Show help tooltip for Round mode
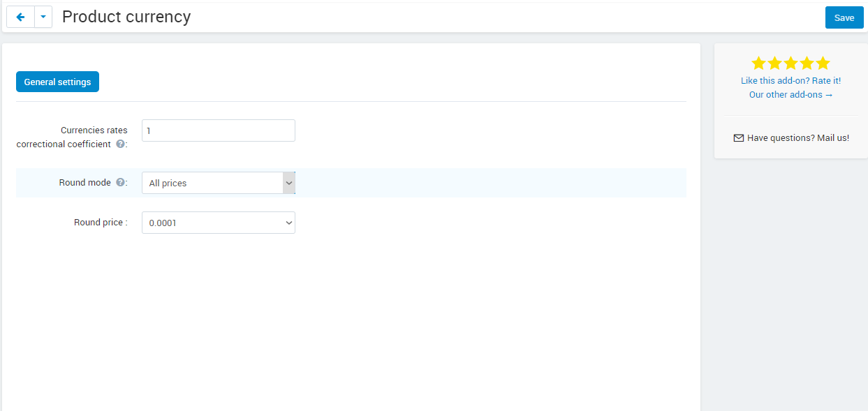This screenshot has width=868, height=411. [x=121, y=182]
